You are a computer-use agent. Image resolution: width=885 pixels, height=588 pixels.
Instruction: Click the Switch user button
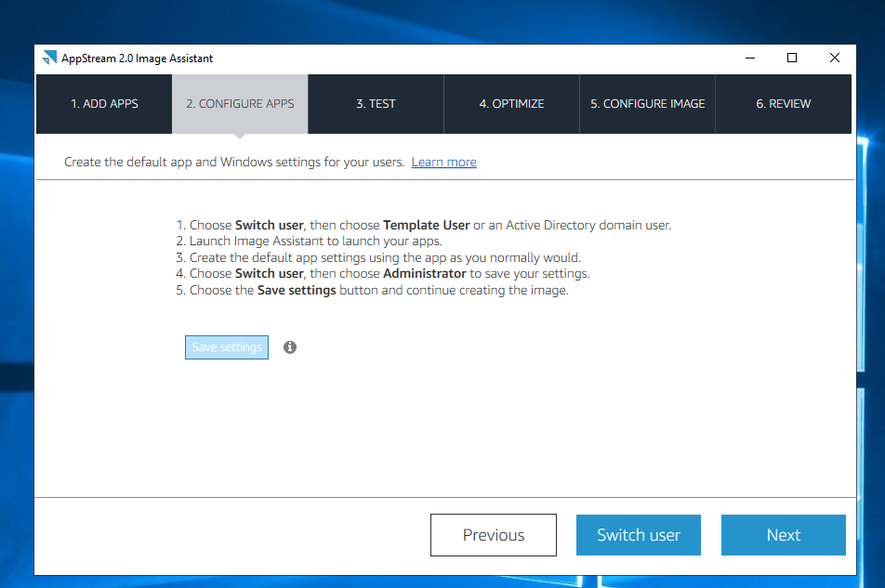[x=639, y=535]
